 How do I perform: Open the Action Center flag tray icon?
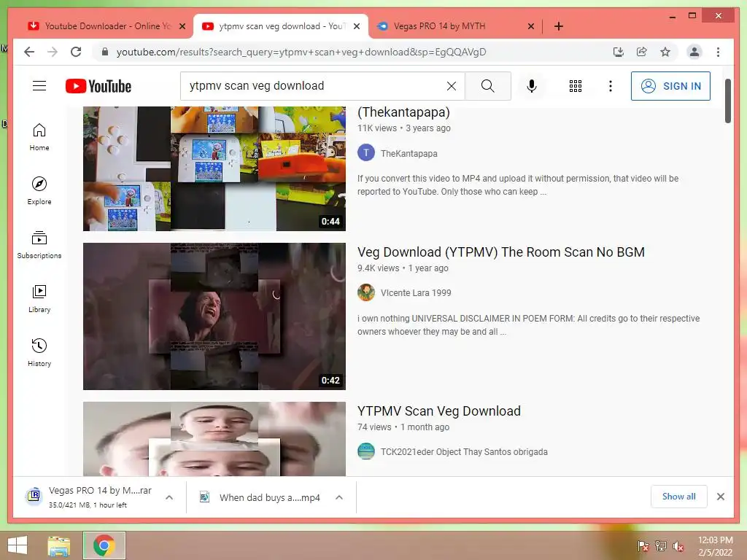tap(643, 546)
